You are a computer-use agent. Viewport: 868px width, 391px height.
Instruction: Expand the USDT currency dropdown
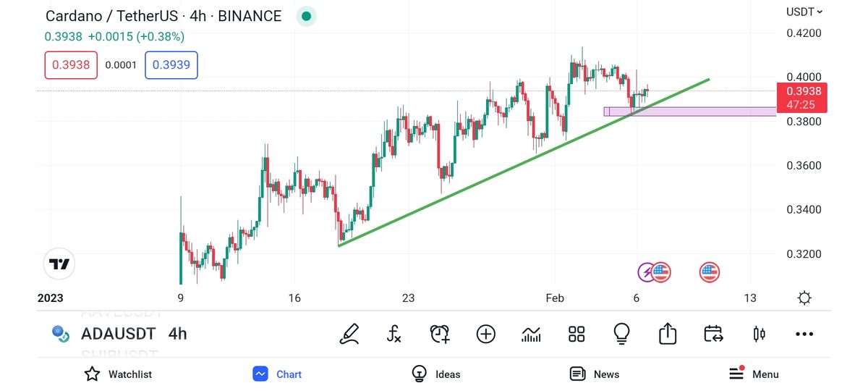[x=804, y=12]
